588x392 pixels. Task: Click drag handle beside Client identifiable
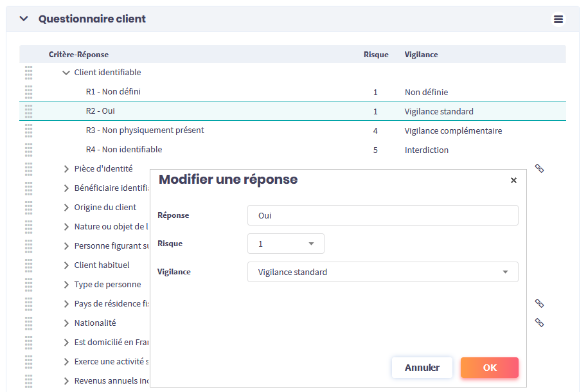click(28, 73)
